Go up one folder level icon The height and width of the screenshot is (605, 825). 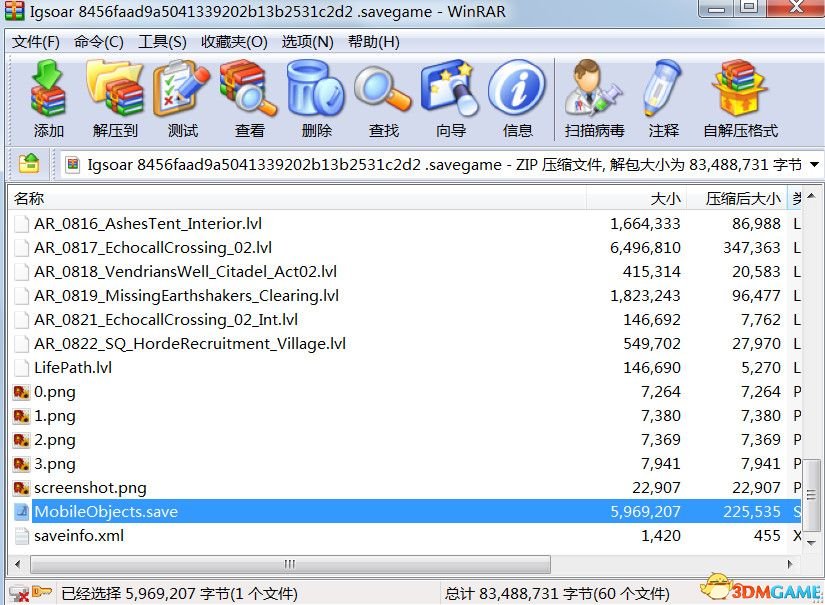point(29,164)
